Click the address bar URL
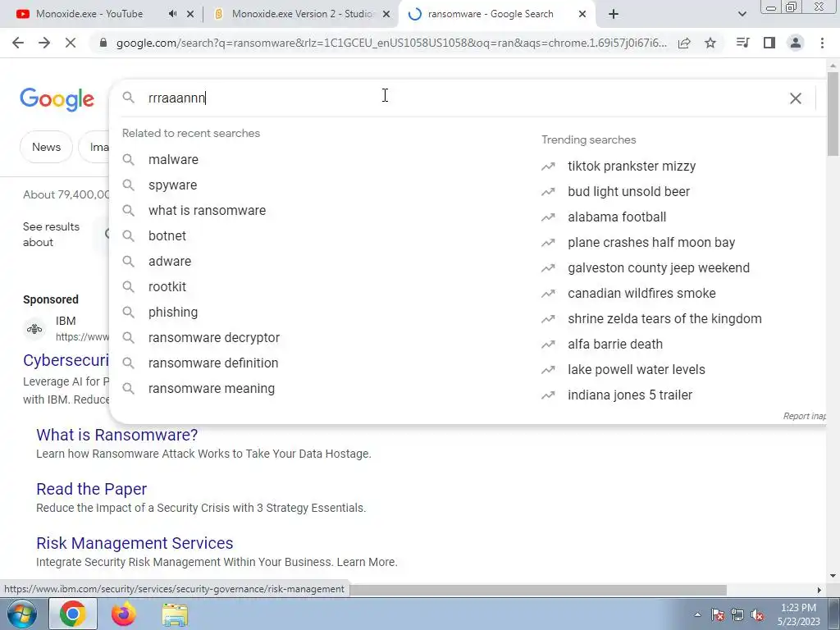 (391, 43)
